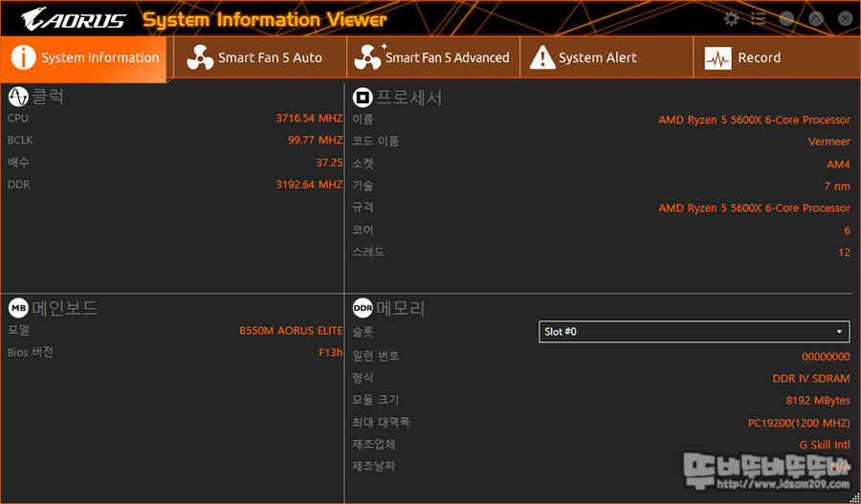
Task: Minimize the System Information Viewer window
Action: pos(787,19)
